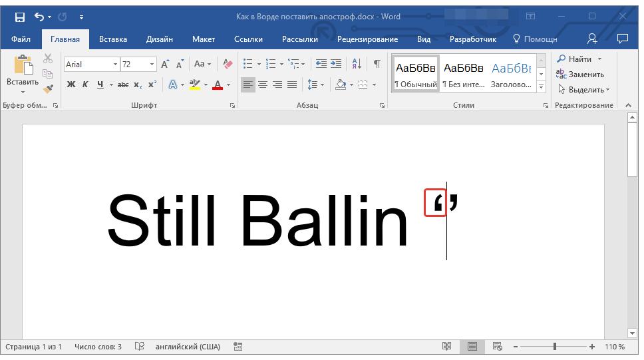Open the font color dropdown arrow
Image resolution: width=644 pixels, height=360 pixels.
228,85
